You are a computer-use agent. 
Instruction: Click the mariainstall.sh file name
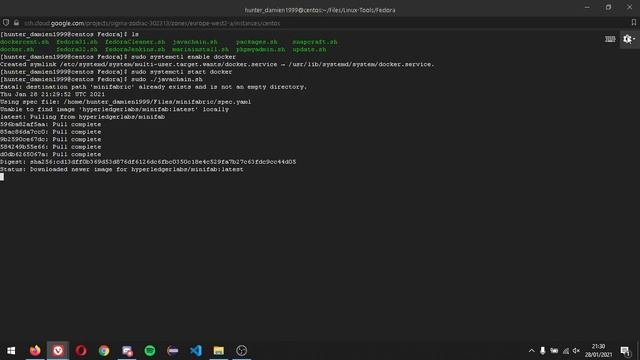(200, 49)
